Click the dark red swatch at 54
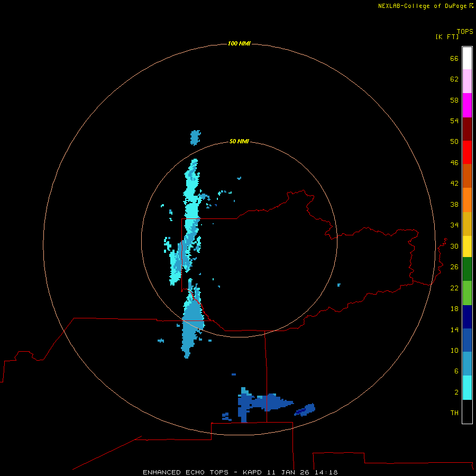Image resolution: width=476 pixels, height=476 pixels. (467, 129)
